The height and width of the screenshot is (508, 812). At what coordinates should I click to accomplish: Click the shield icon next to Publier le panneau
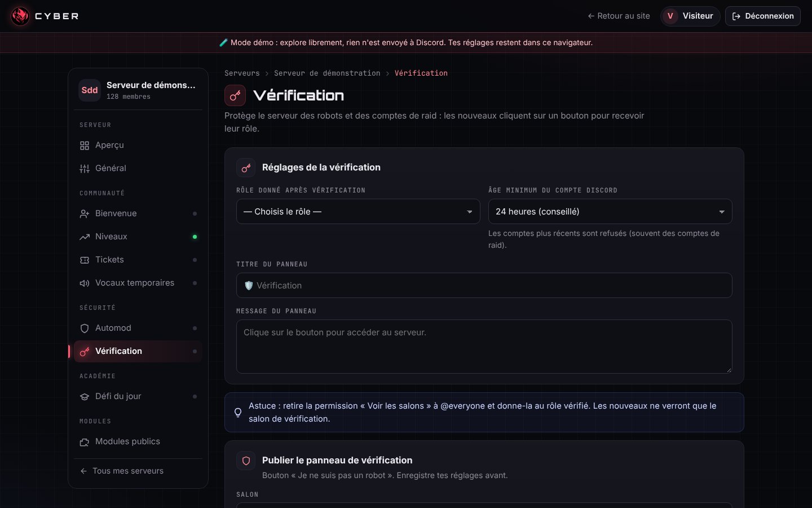pos(246,461)
